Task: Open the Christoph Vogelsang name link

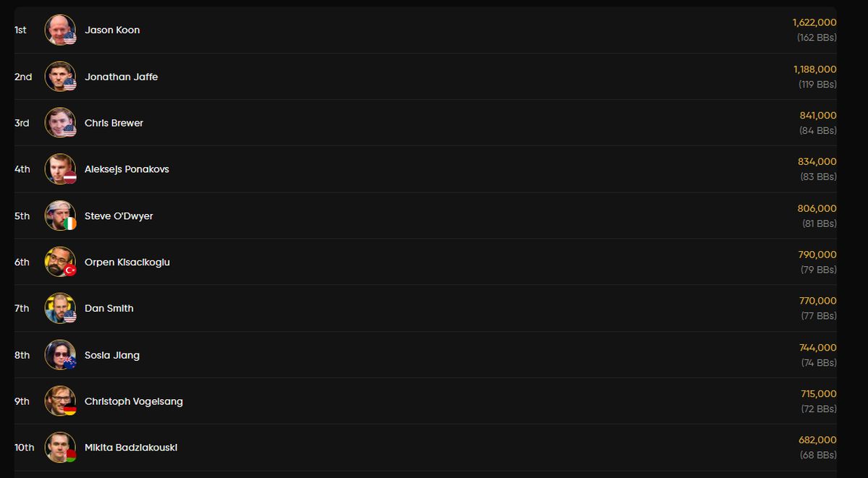Action: (x=134, y=401)
